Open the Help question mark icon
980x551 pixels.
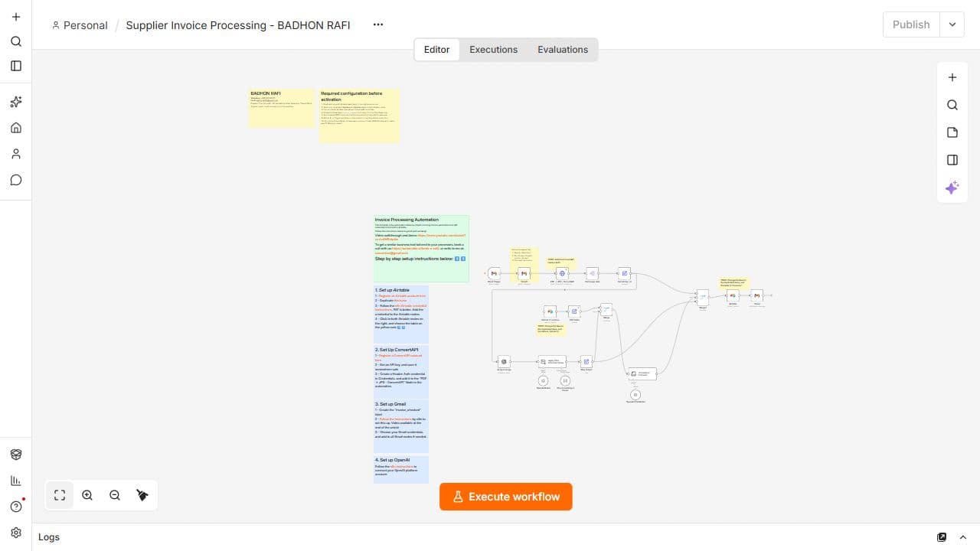coord(16,507)
